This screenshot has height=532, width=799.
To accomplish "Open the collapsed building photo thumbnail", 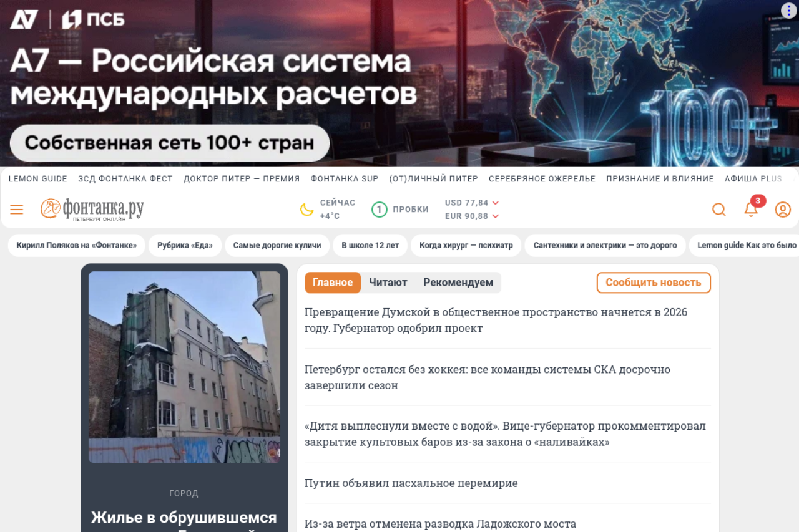I will click(184, 367).
